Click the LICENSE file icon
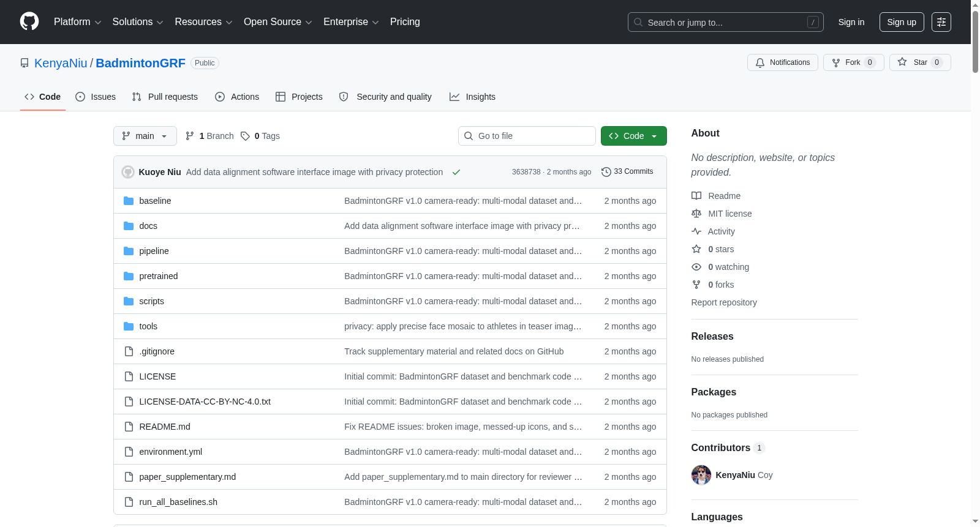Viewport: 980px width, 527px height. [x=129, y=376]
